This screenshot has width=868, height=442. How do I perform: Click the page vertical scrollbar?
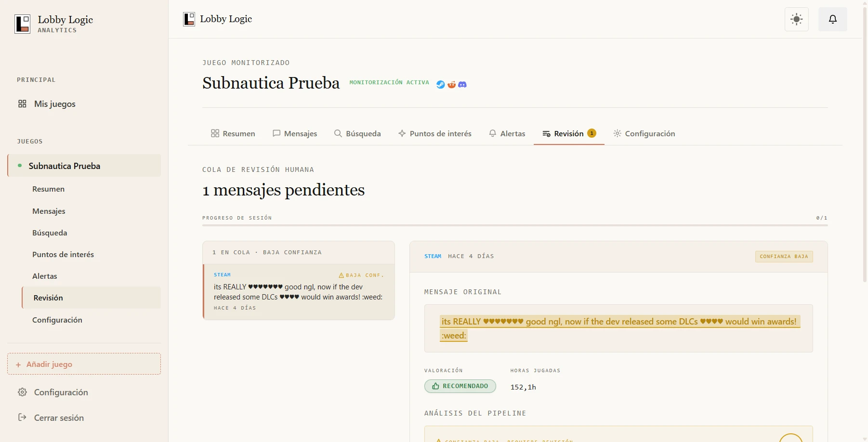(865, 144)
